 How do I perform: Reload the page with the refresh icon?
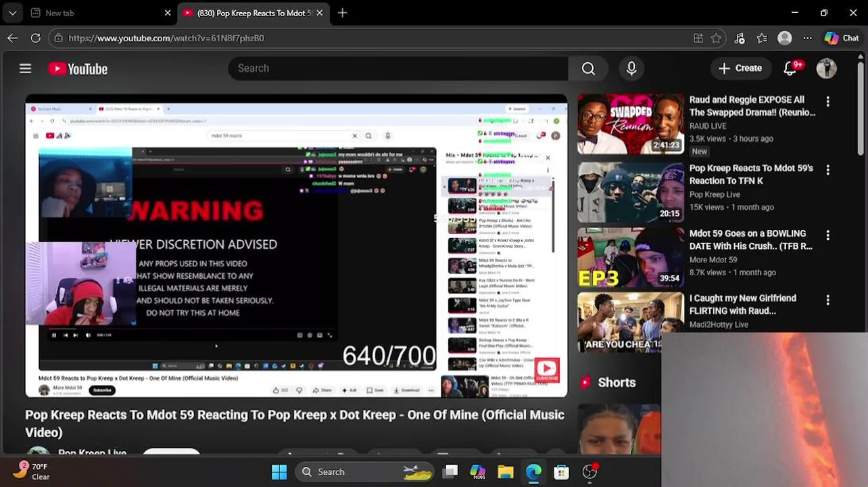(x=36, y=38)
